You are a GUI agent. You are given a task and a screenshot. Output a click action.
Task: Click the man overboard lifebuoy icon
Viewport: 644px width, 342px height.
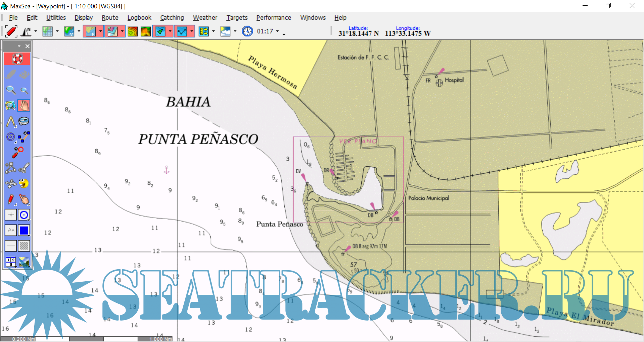click(17, 59)
